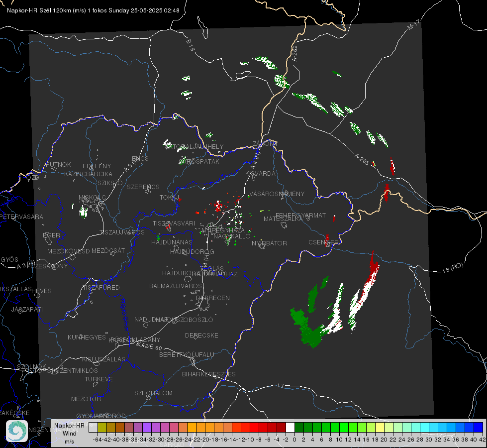Click the SZIKSZÓ city label
This screenshot has width=487, height=448.
(x=110, y=183)
